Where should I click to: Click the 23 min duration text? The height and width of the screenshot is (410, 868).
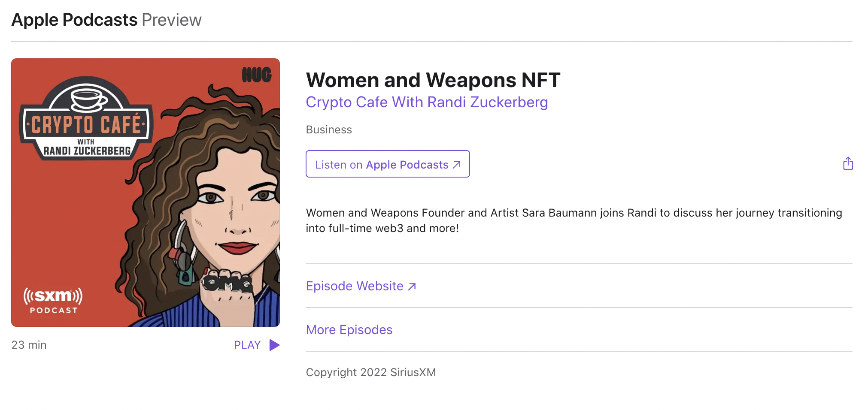29,345
